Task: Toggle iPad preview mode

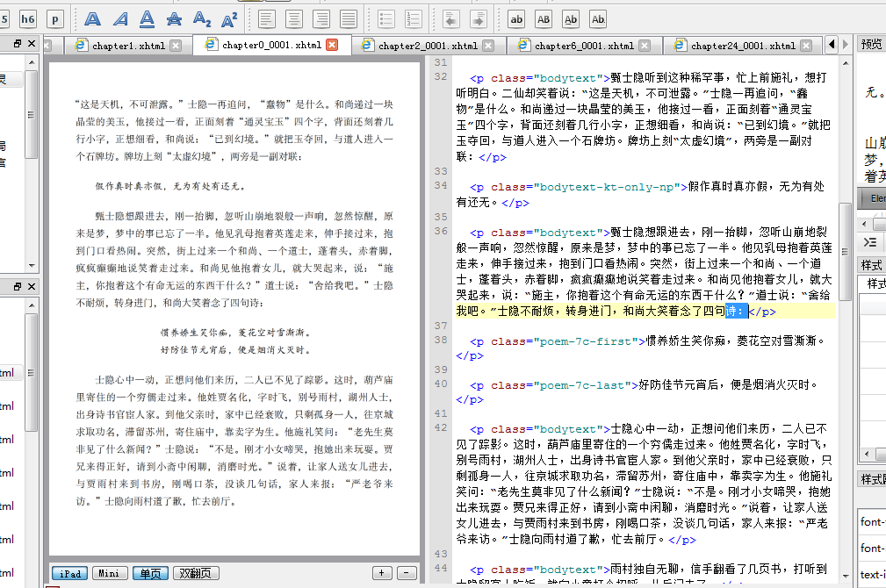Action: [69, 573]
